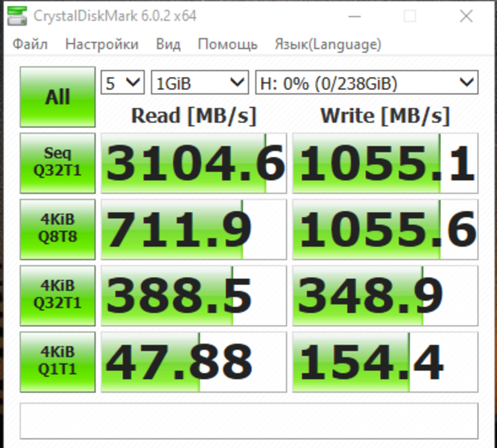Expand the H: drive selection dropdown
497x448 pixels.
coord(367,83)
